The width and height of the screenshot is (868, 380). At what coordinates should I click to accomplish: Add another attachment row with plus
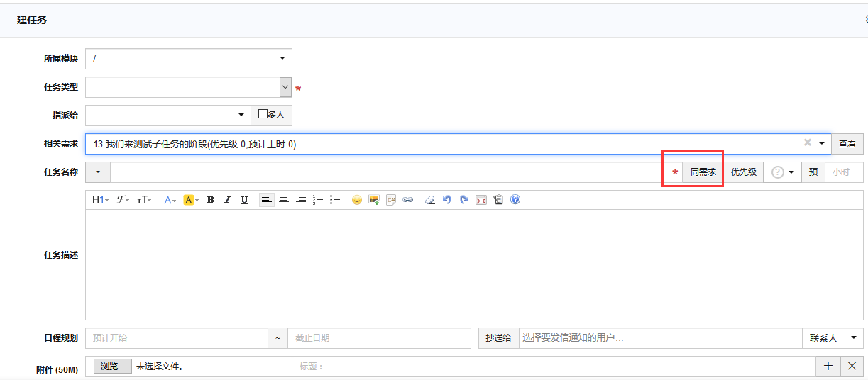828,367
